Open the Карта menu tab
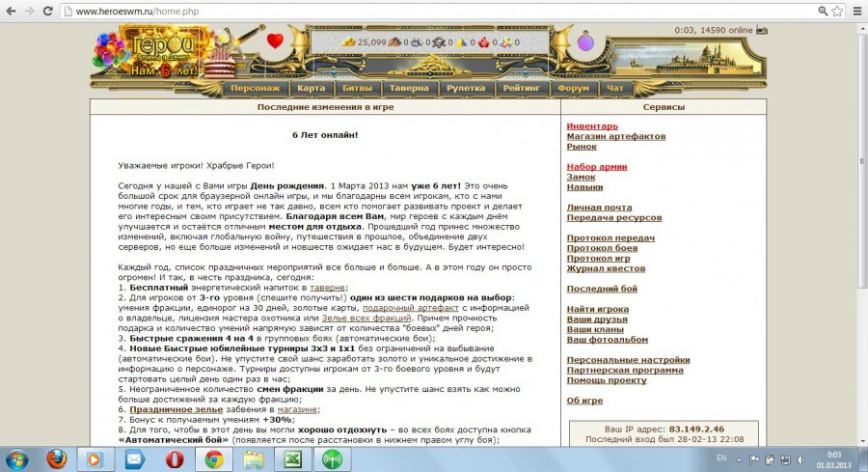 312,88
